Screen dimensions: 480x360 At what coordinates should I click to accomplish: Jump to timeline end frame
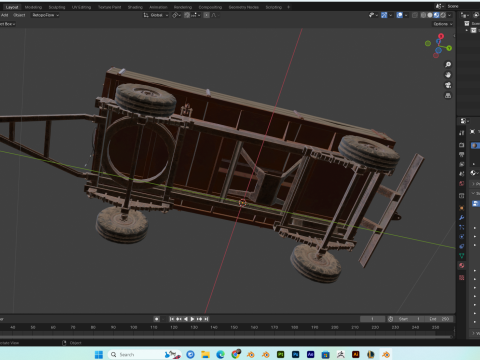(x=206, y=319)
